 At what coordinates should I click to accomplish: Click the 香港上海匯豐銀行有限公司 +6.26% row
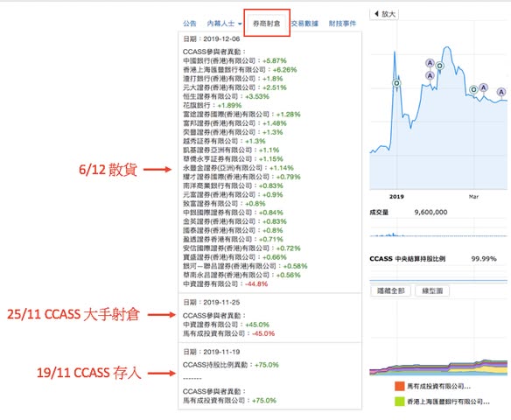[x=240, y=69]
